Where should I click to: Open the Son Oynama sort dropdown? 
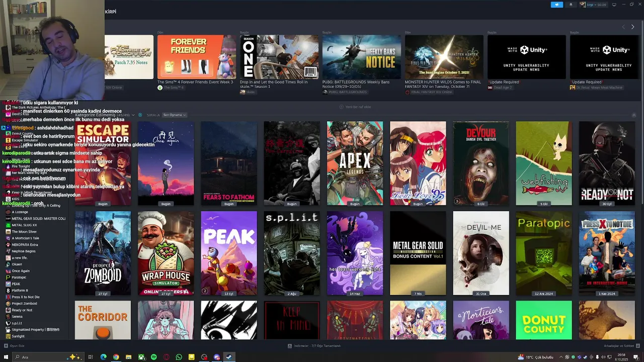(174, 115)
